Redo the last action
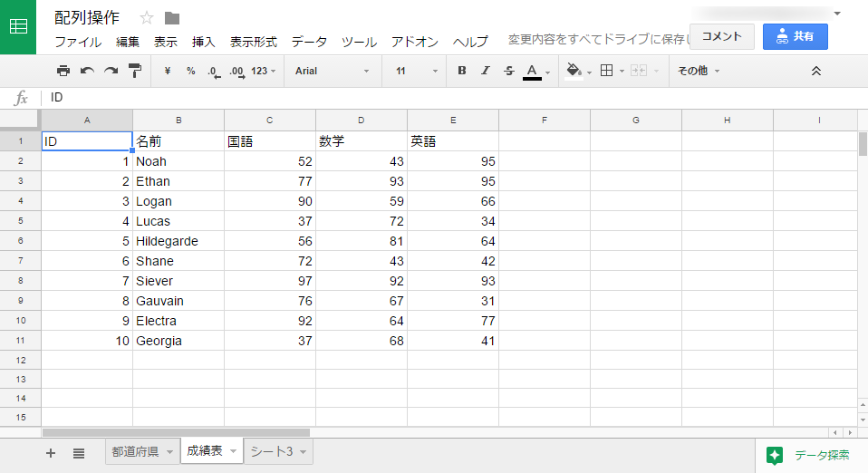This screenshot has height=473, width=868. pos(111,71)
